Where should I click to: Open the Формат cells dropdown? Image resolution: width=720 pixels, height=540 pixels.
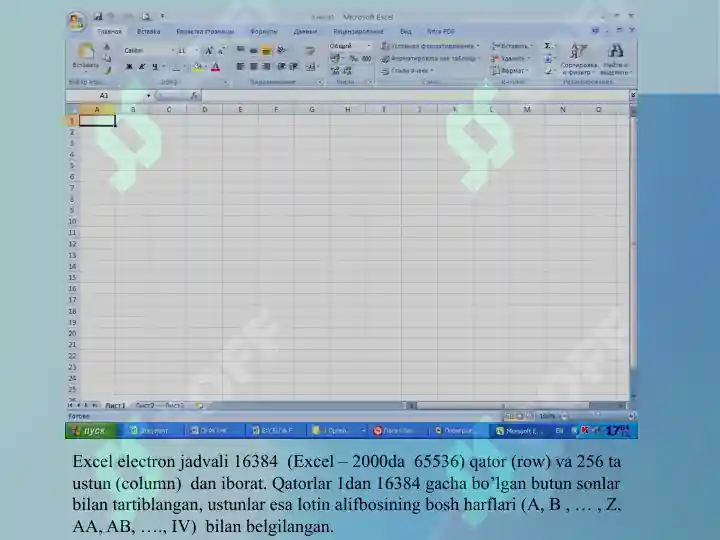510,71
